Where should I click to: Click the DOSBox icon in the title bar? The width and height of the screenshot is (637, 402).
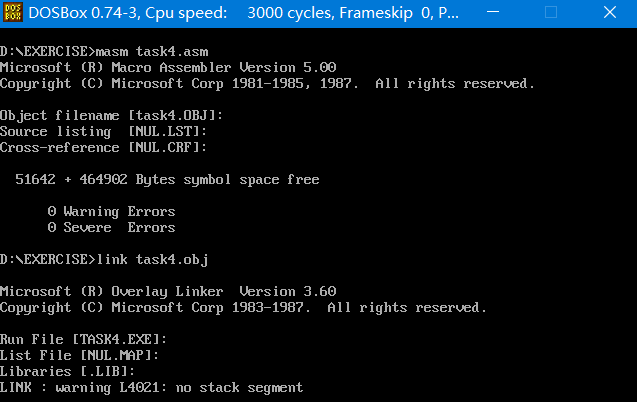pyautogui.click(x=16, y=14)
